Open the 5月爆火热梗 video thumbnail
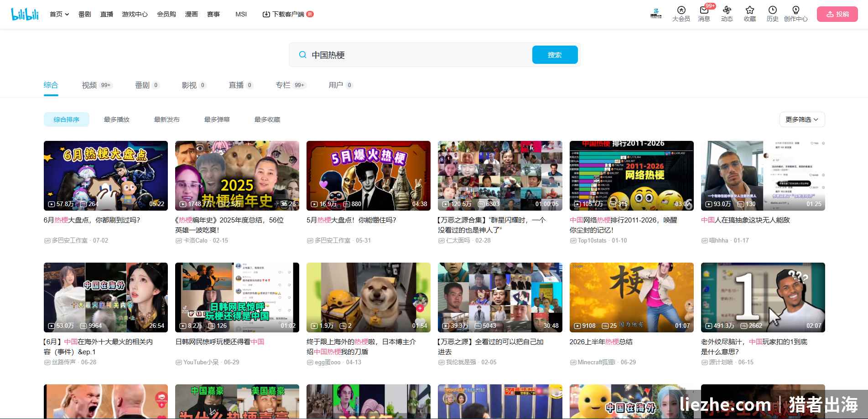Screen dimensions: 868x419 369,176
